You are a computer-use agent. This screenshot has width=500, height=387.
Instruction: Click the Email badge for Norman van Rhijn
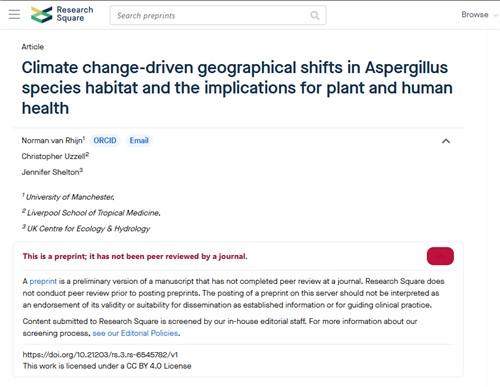(139, 140)
